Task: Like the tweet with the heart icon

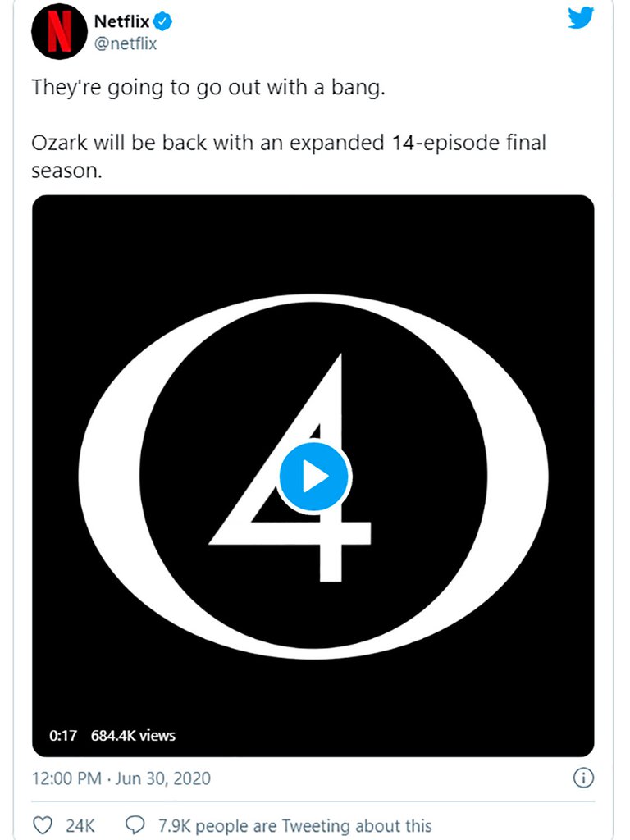Action: (x=43, y=825)
